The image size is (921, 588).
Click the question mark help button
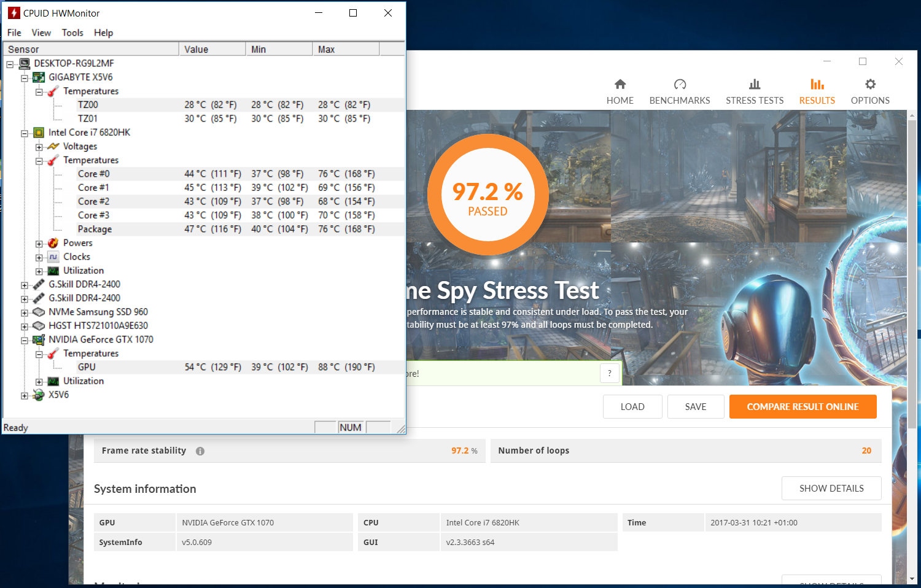610,373
